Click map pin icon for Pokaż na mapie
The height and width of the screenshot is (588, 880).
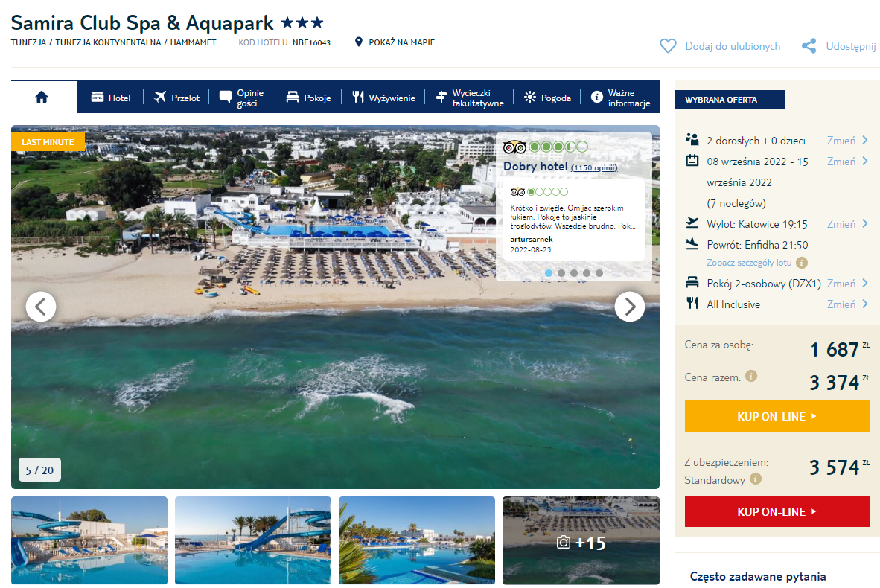coord(359,42)
